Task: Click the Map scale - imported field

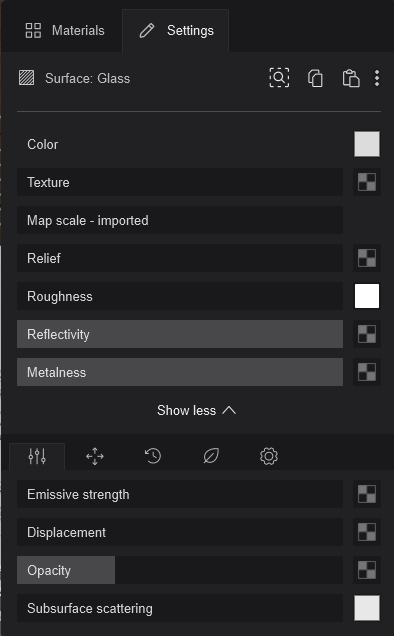Action: point(180,220)
